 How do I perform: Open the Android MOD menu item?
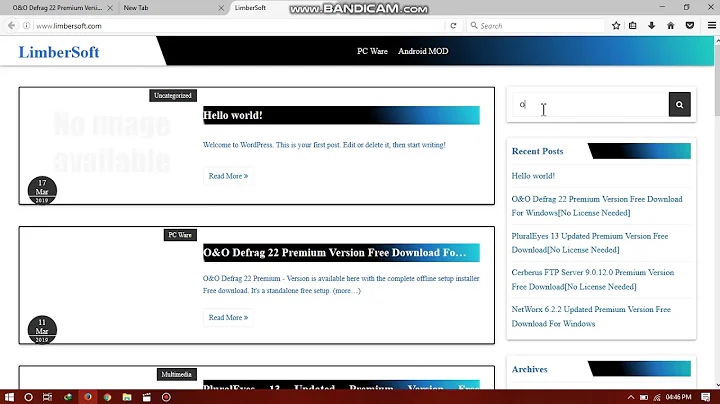[x=423, y=51]
